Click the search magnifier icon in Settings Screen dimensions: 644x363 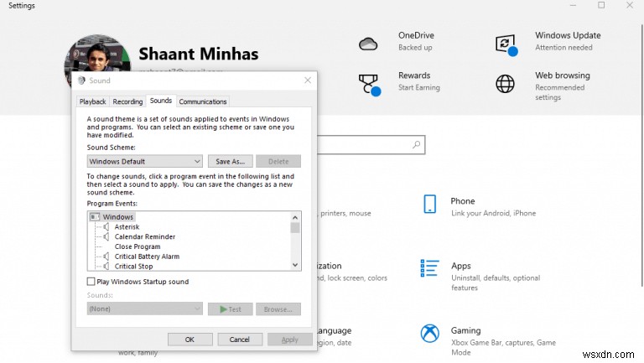(x=416, y=144)
